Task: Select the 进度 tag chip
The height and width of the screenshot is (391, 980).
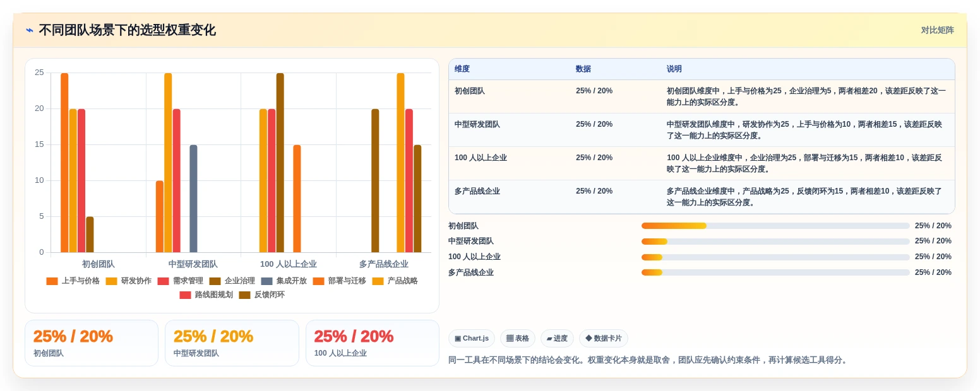Action: (557, 338)
